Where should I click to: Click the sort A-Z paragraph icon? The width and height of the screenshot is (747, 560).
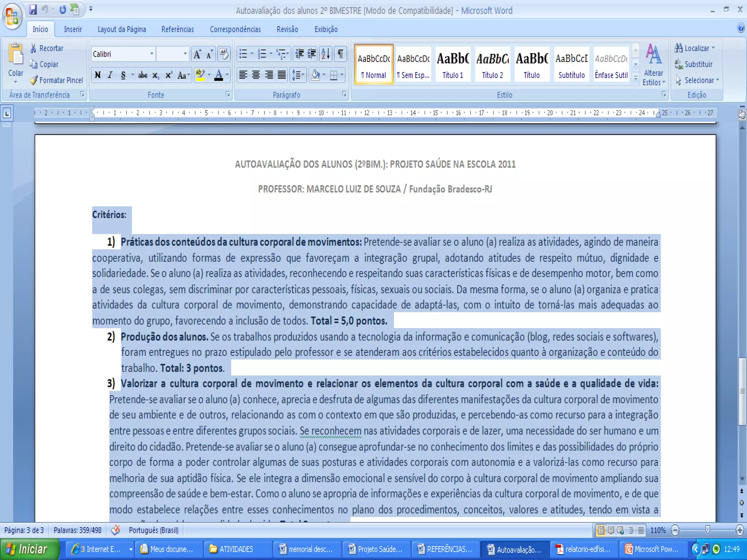(325, 54)
